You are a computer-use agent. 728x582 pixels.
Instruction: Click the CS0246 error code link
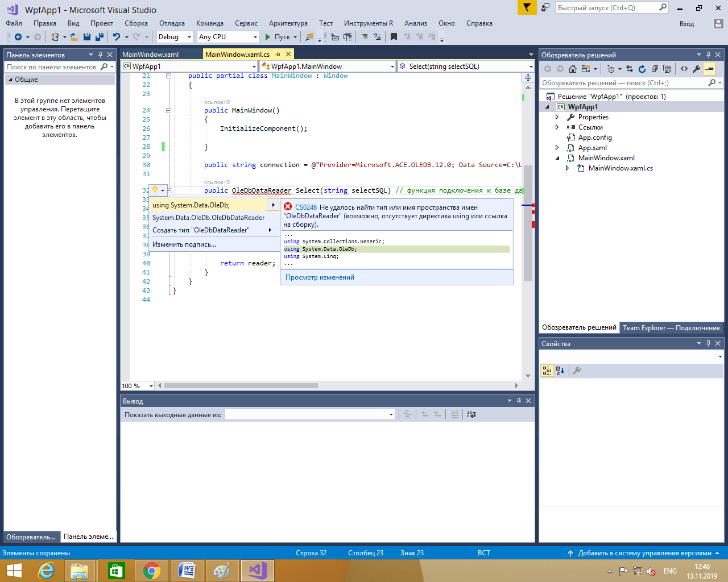[306, 207]
